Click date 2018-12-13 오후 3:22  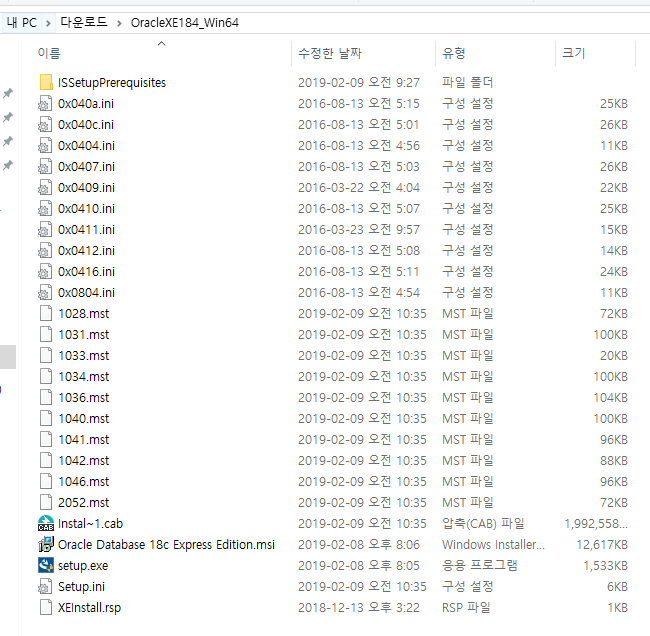[359, 607]
